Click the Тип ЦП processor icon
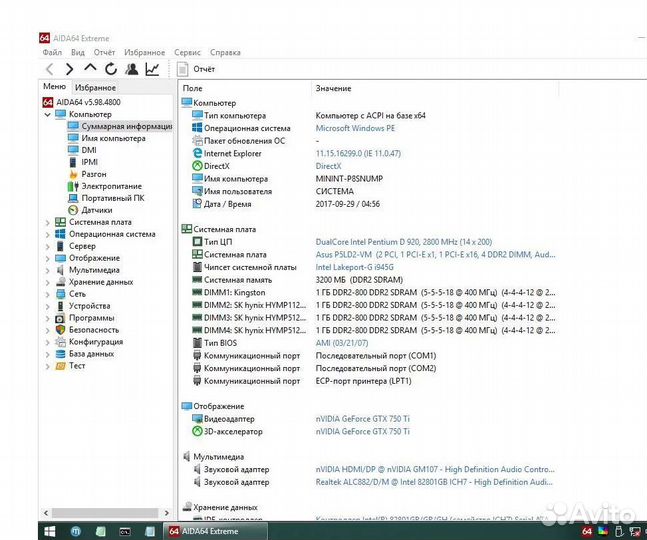The image size is (647, 540). tap(197, 242)
